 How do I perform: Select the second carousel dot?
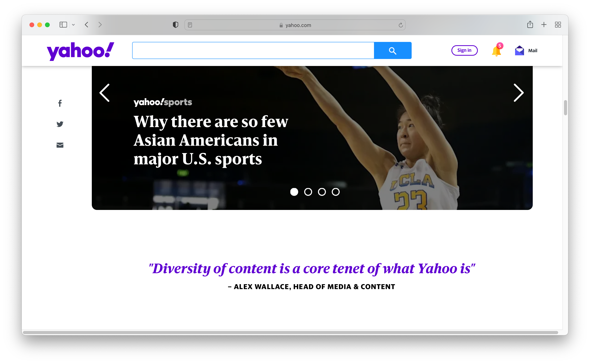[308, 192]
